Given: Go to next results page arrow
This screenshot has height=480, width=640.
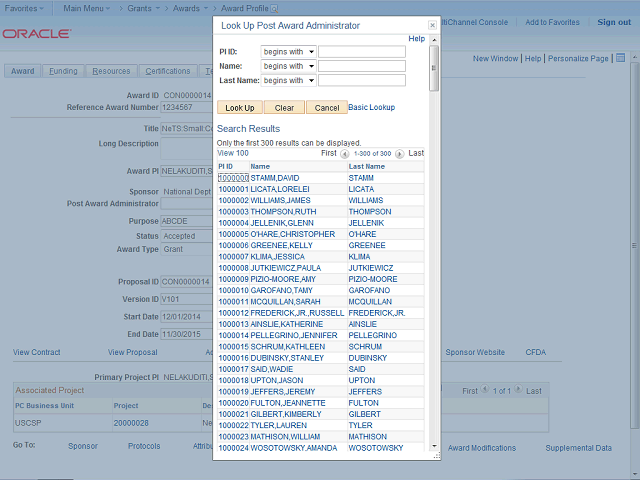Looking at the screenshot, I should tap(400, 154).
